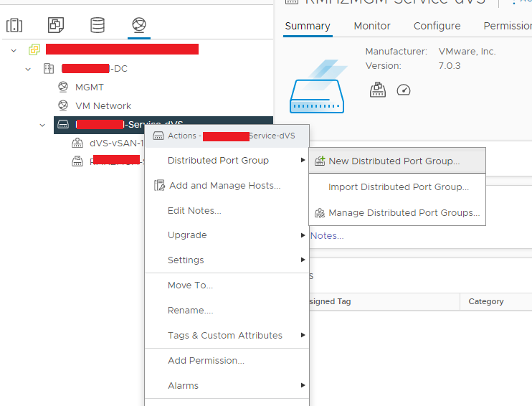Click the Category column header

pos(486,301)
